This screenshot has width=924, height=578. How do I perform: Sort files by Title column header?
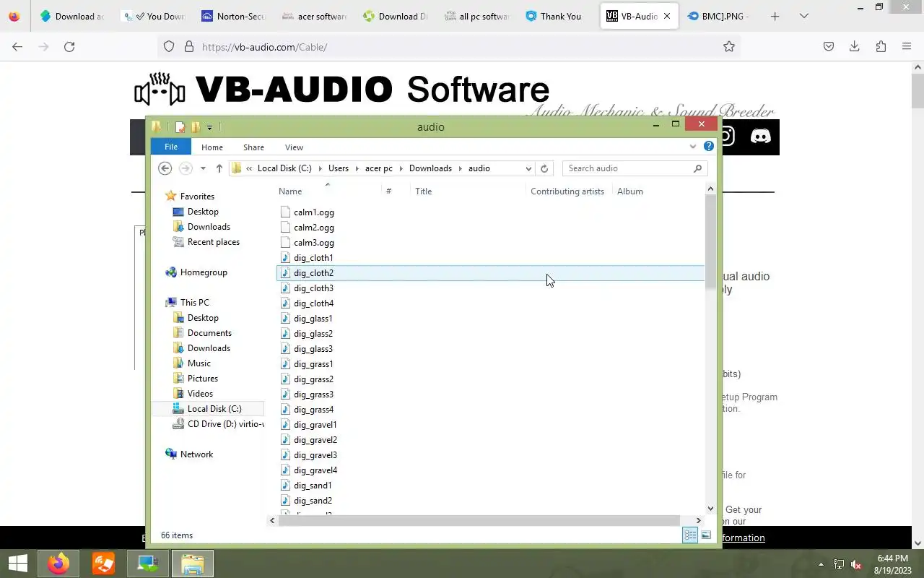click(x=423, y=191)
